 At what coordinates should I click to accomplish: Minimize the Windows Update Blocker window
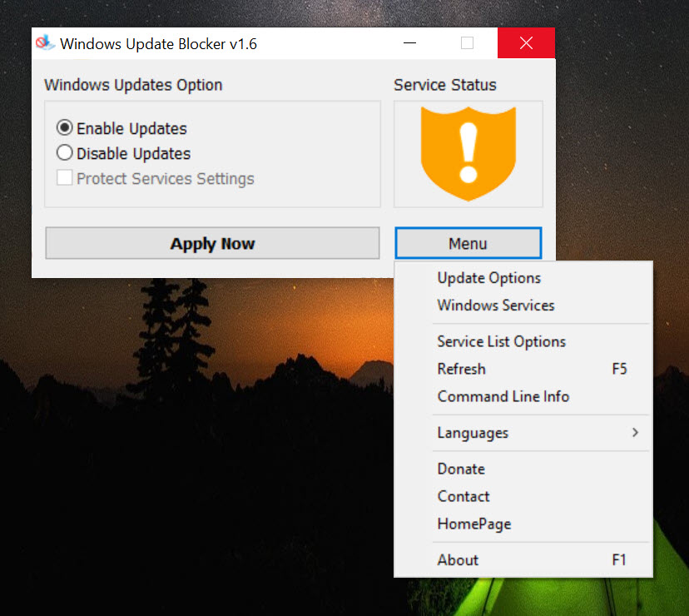[409, 43]
